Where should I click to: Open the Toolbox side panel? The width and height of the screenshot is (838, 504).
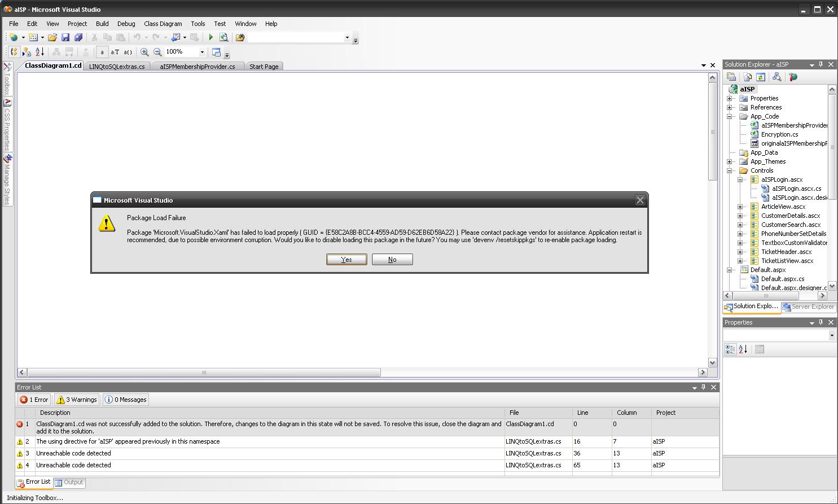point(8,79)
